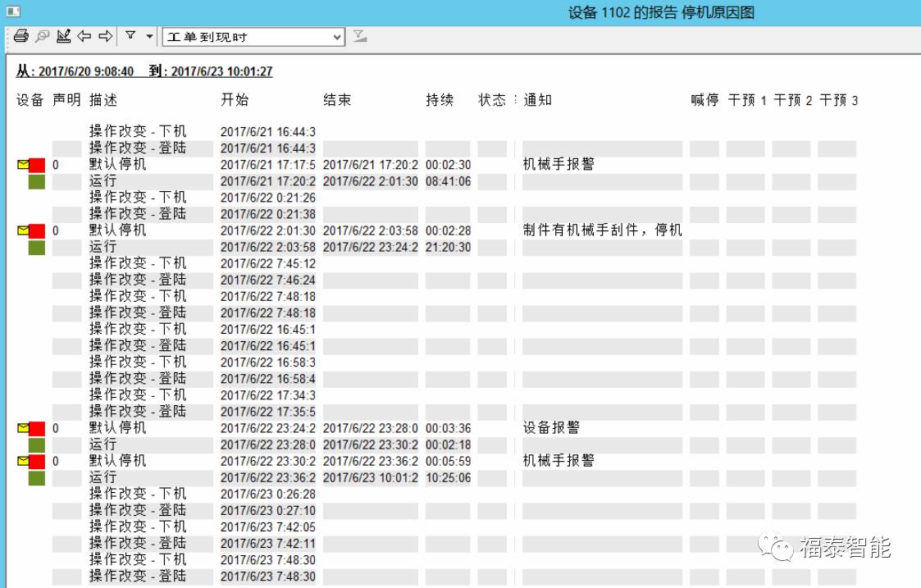The height and width of the screenshot is (588, 921).
Task: Open the 工单到现时 time range combo box
Action: pyautogui.click(x=253, y=37)
